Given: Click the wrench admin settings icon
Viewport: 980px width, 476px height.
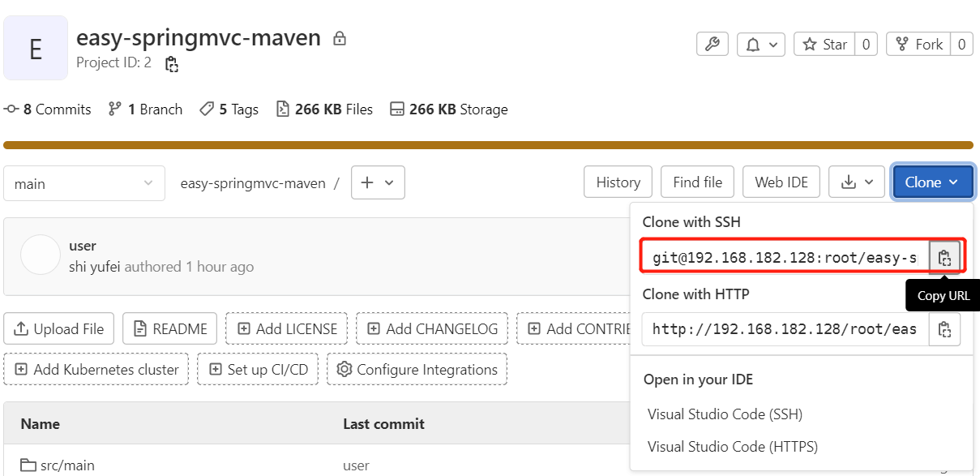Looking at the screenshot, I should click(x=713, y=45).
